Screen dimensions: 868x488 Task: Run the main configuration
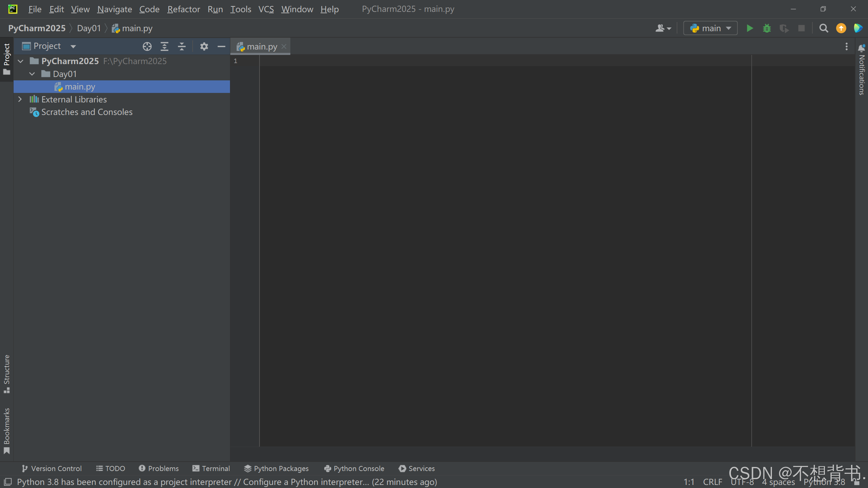click(x=750, y=28)
